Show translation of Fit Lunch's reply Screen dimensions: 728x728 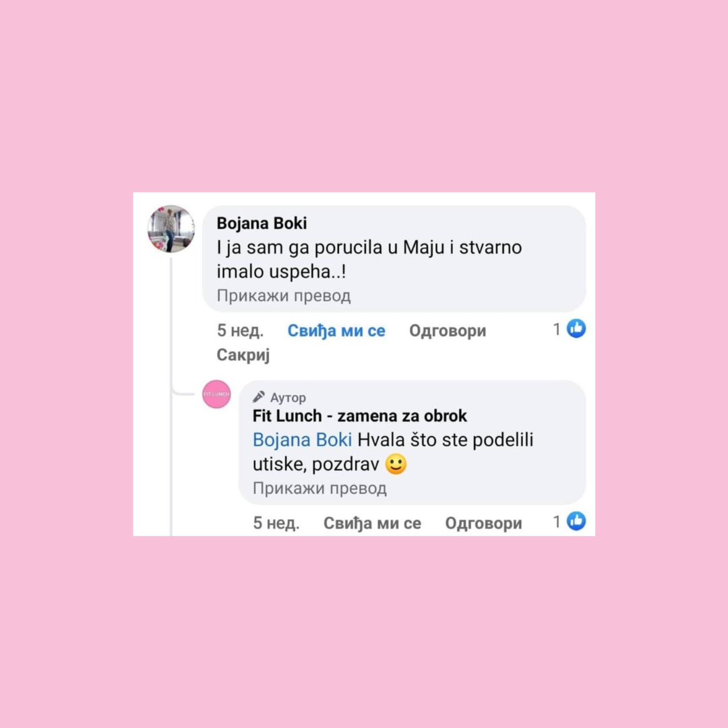[320, 489]
